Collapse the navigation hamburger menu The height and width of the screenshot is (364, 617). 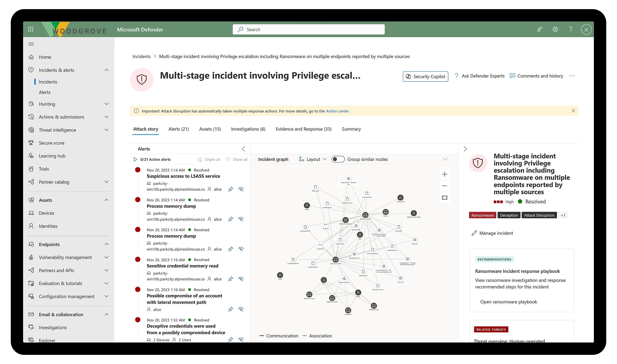pos(31,44)
